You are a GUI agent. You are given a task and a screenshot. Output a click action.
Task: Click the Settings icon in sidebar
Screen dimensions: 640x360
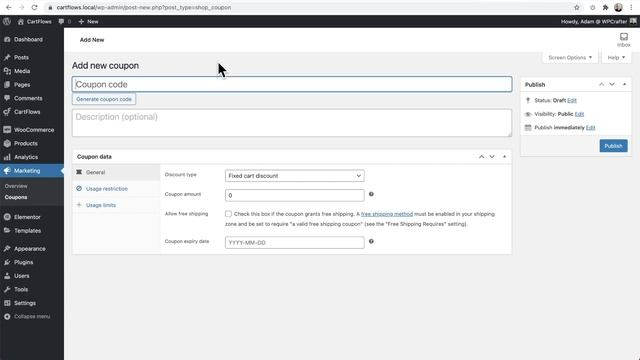(7, 303)
